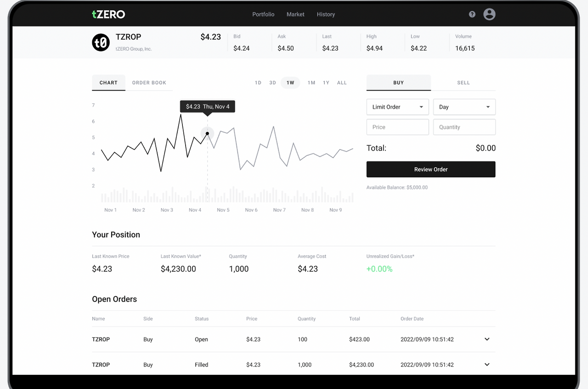Expand the Open TZROP order row
The height and width of the screenshot is (389, 588).
click(487, 339)
